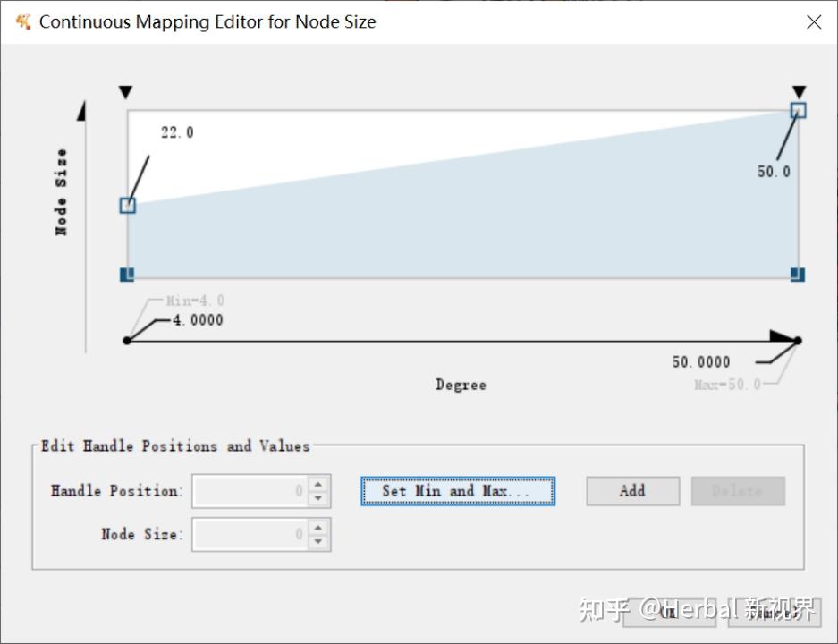Decrease Node Size with the down arrow

pyautogui.click(x=319, y=541)
